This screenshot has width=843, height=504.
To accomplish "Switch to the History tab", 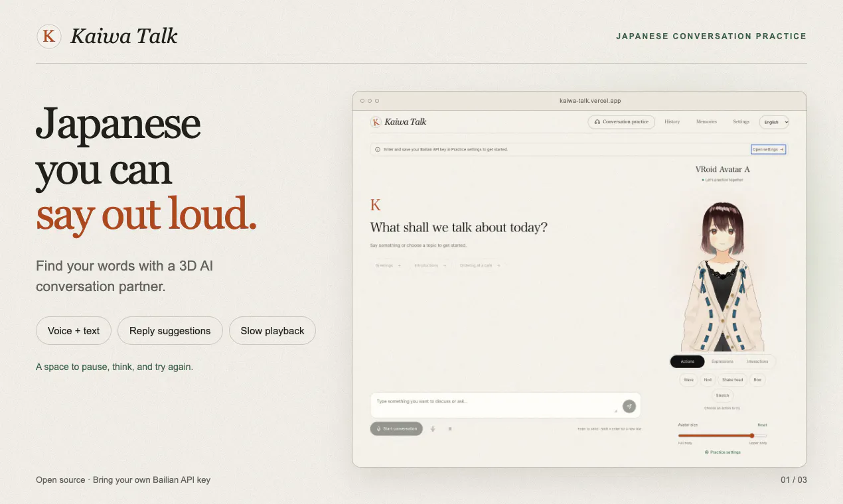I will [x=672, y=122].
